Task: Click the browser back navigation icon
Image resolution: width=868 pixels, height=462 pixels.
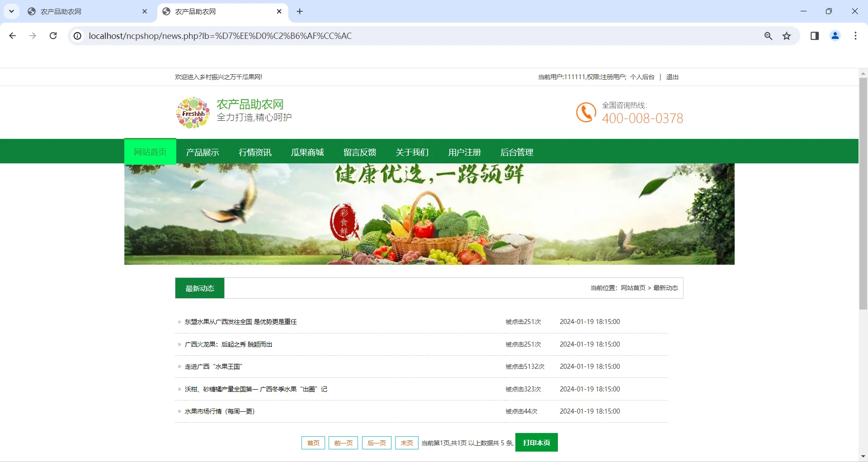Action: tap(12, 36)
